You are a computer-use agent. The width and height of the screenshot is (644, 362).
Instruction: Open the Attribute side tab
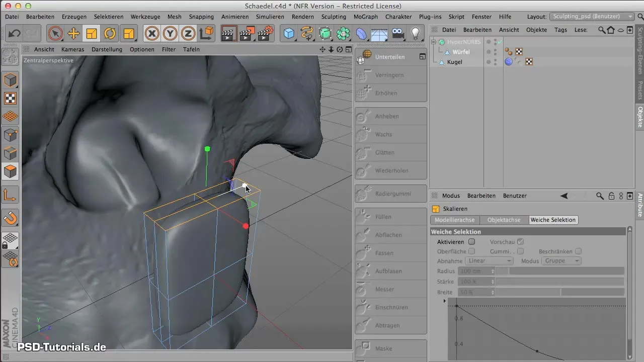click(640, 205)
